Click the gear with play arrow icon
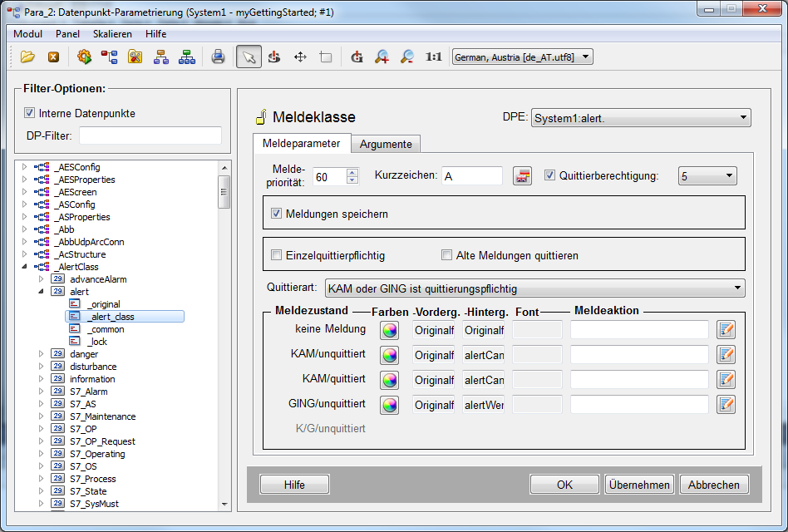The width and height of the screenshot is (788, 532). click(85, 57)
